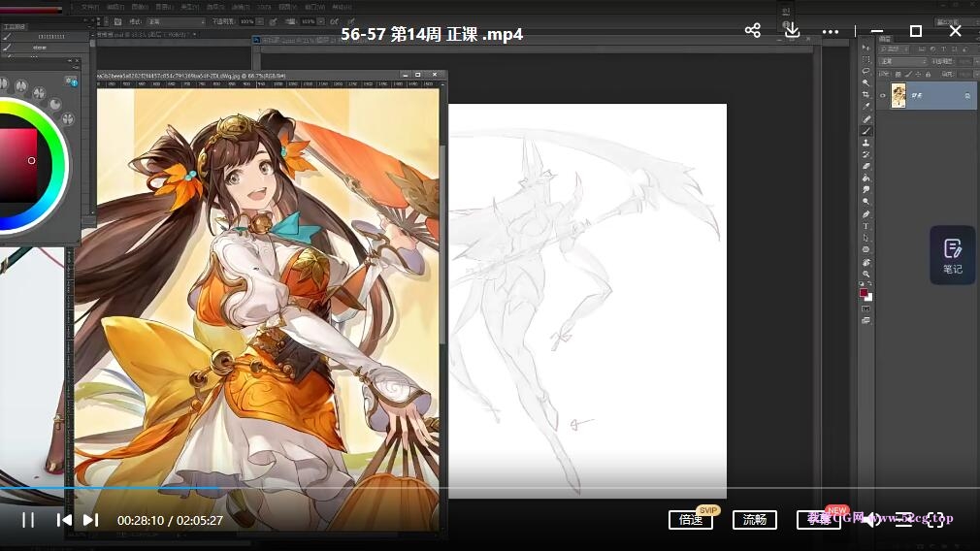
Task: Open the 图像 Image menu
Action: [x=140, y=7]
